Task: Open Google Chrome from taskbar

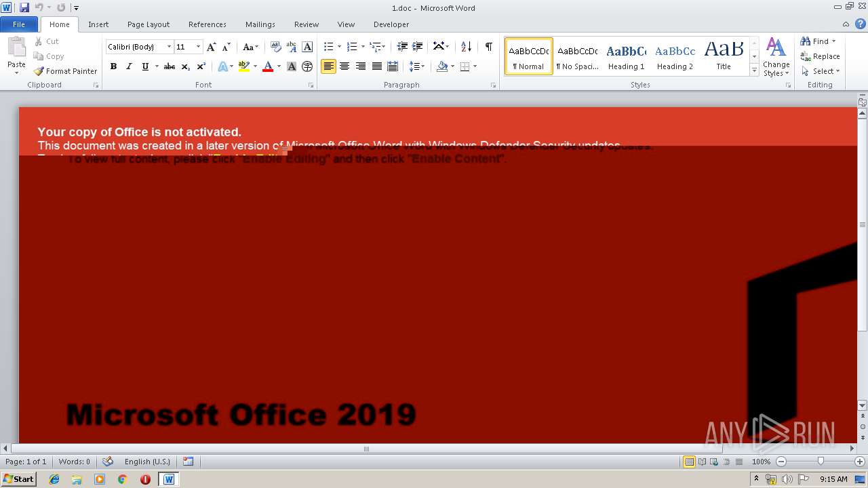Action: (x=122, y=479)
